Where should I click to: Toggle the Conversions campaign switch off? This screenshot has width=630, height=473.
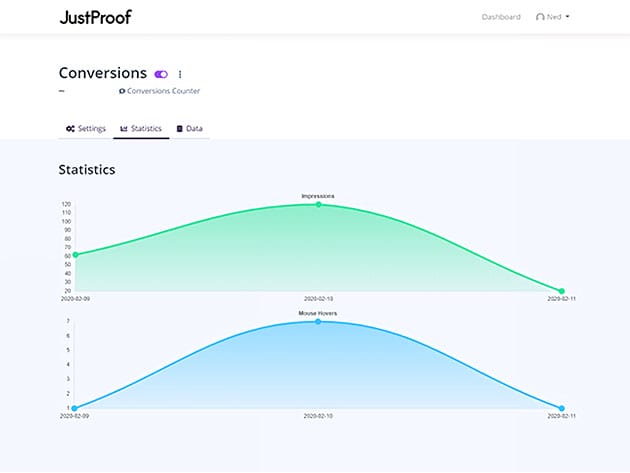coord(161,74)
